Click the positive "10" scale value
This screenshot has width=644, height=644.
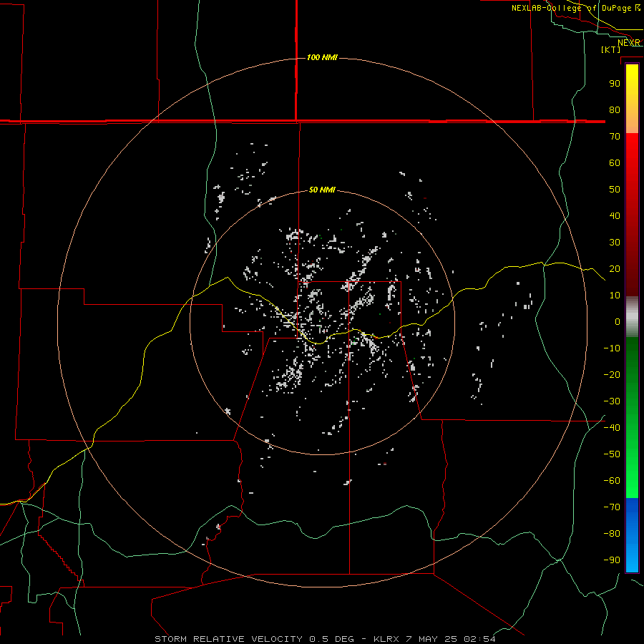pyautogui.click(x=615, y=296)
